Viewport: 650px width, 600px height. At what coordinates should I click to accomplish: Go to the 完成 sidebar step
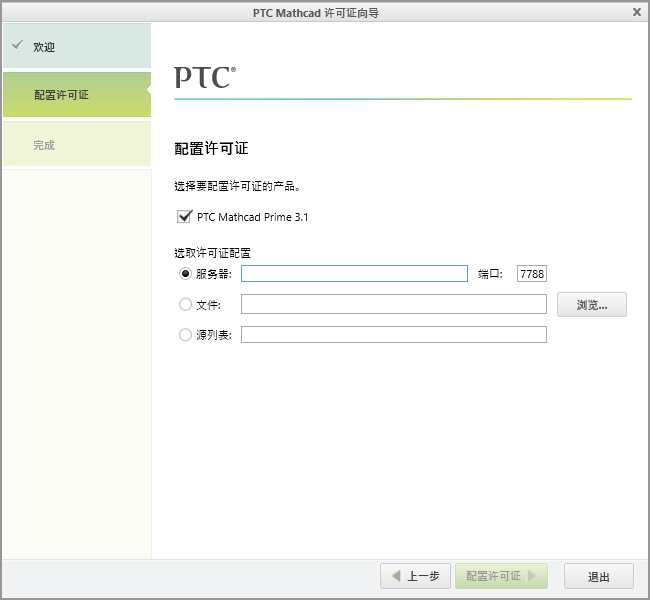tap(77, 144)
